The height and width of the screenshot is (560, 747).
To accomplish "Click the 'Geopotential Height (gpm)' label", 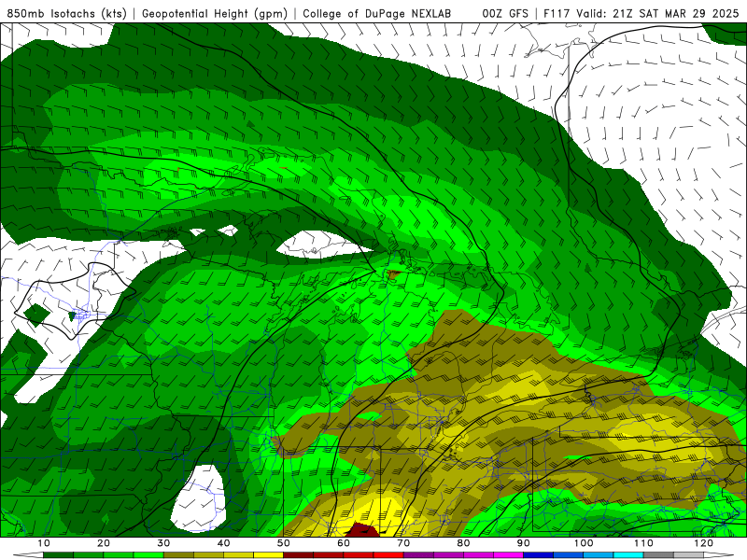I will click(215, 14).
